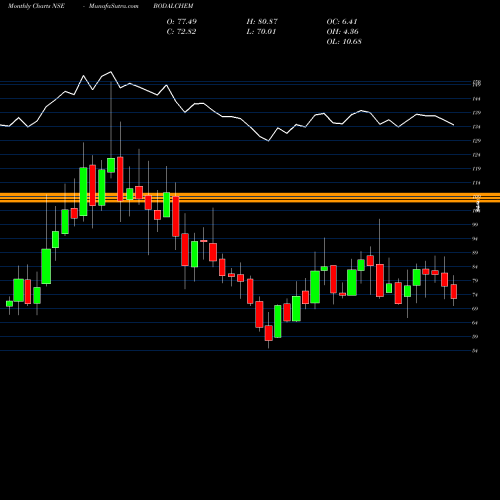Image resolution: width=500 pixels, height=500 pixels.
Task: Click the 89 price axis label
Action: coord(475,253)
